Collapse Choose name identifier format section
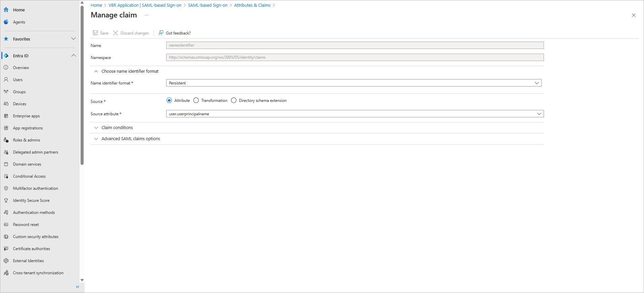644x293 pixels. click(x=96, y=71)
